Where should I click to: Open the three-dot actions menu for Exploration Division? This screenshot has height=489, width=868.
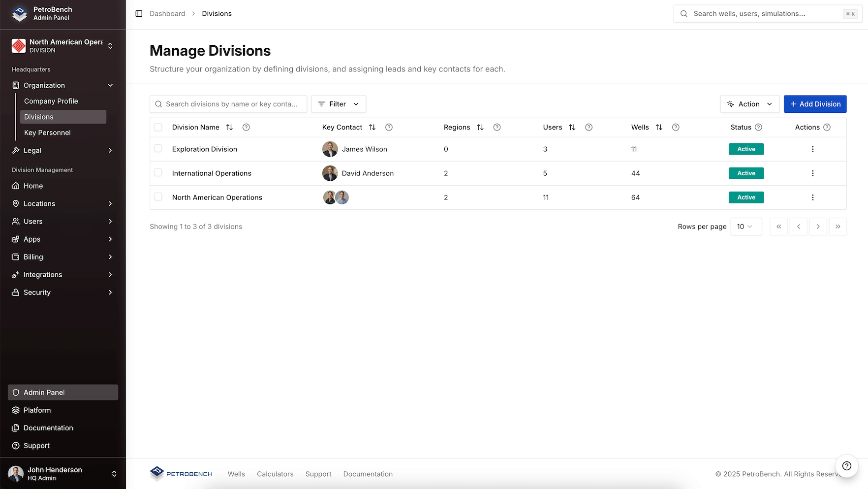pyautogui.click(x=812, y=149)
